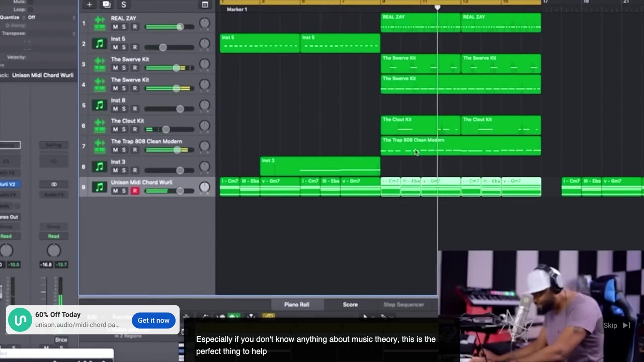
Task: Switch to the Piano Roll tab
Action: 296,305
